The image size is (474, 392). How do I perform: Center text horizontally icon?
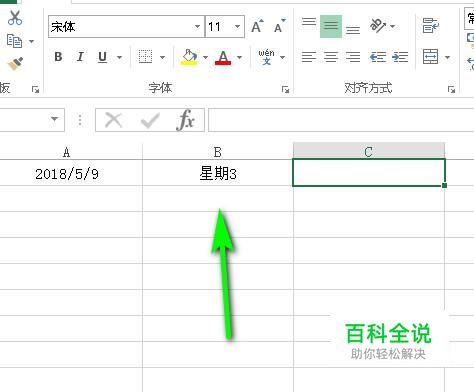331,57
